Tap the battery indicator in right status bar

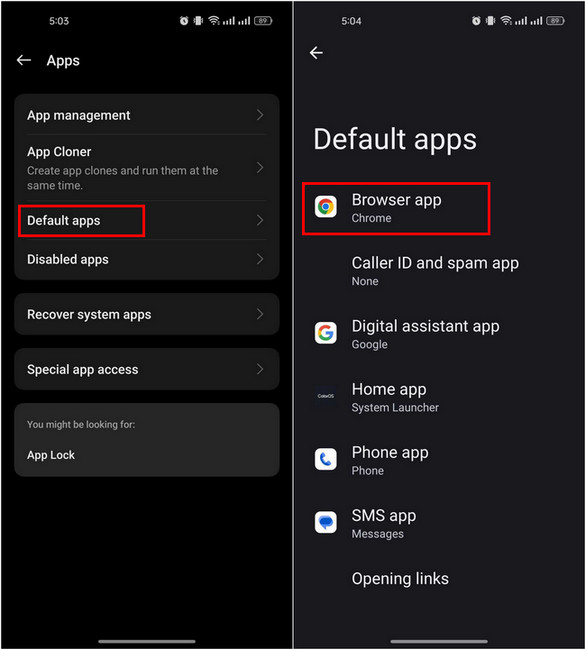tap(555, 21)
